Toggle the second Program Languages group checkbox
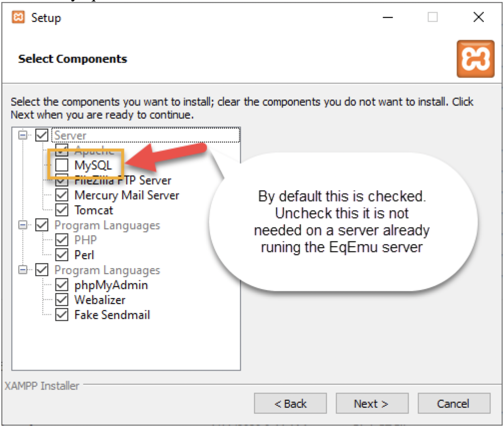Screen dimensions: 504x427 [x=41, y=270]
